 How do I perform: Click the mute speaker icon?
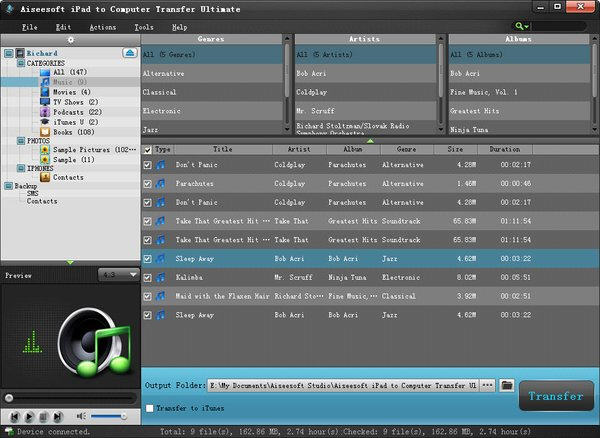pyautogui.click(x=81, y=415)
